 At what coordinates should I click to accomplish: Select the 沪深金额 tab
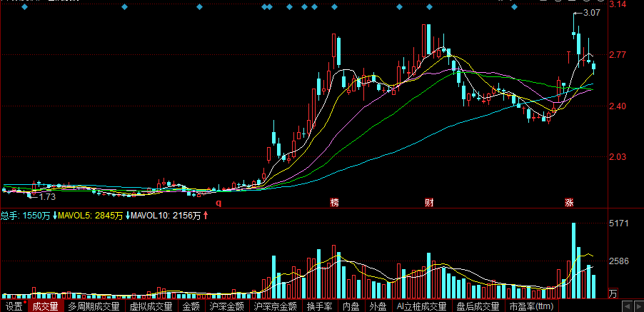coord(227,306)
